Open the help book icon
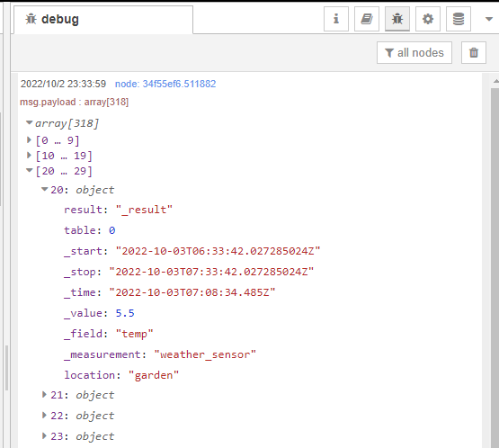 (367, 19)
